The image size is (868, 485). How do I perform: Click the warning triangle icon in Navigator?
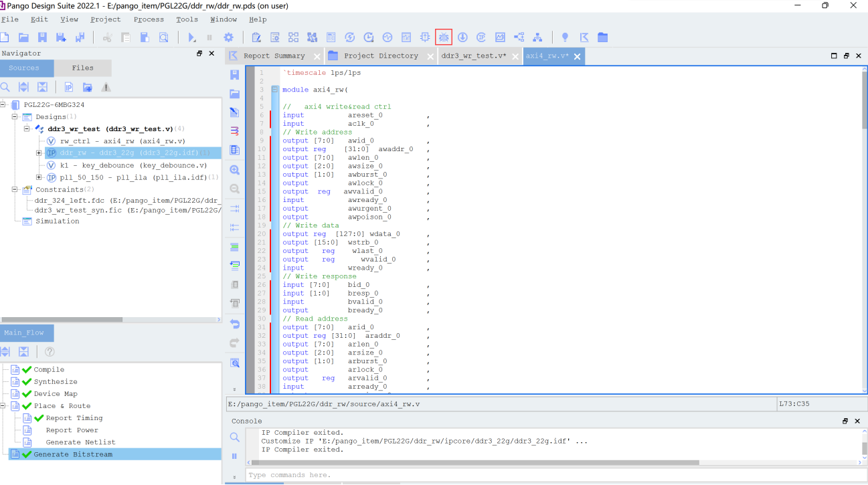click(106, 87)
